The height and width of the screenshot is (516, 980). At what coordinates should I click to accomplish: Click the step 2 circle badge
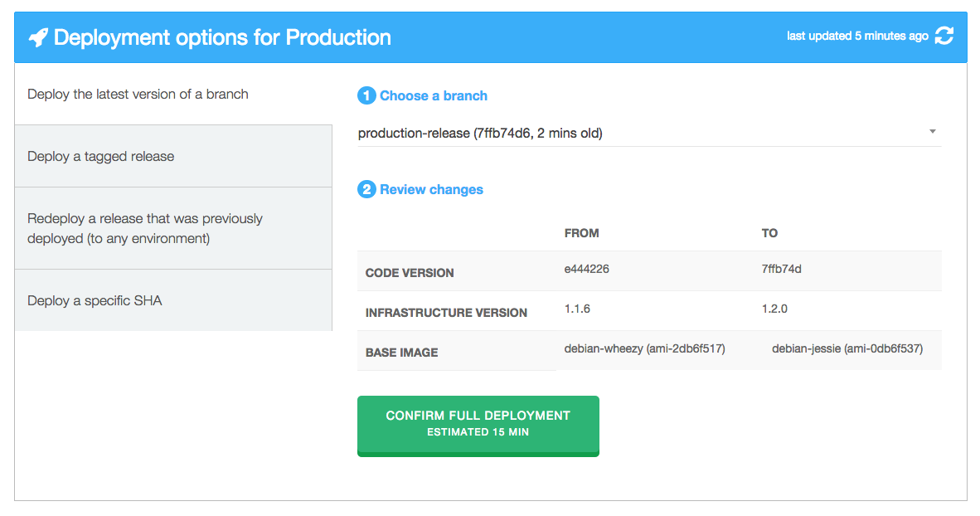click(x=365, y=189)
